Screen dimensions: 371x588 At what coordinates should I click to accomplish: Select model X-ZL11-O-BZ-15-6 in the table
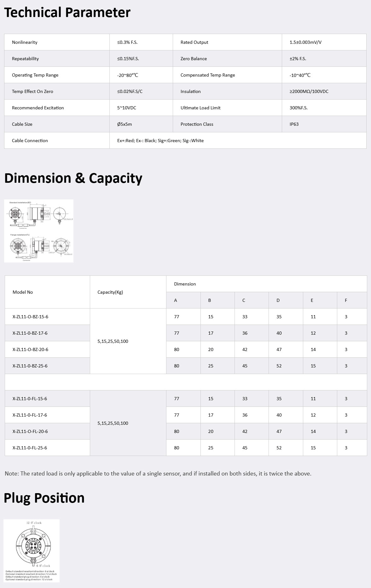click(x=30, y=317)
